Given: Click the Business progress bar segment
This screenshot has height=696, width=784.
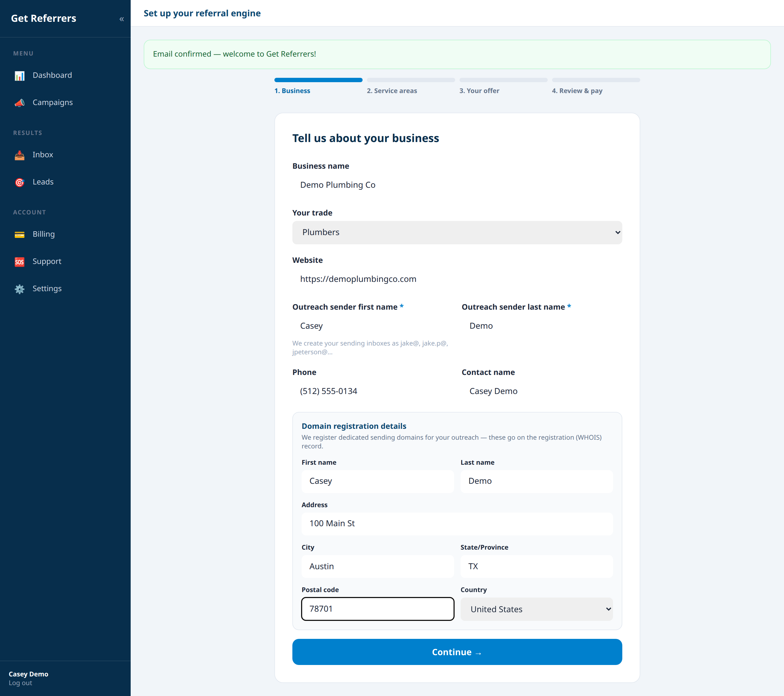Looking at the screenshot, I should [x=318, y=80].
